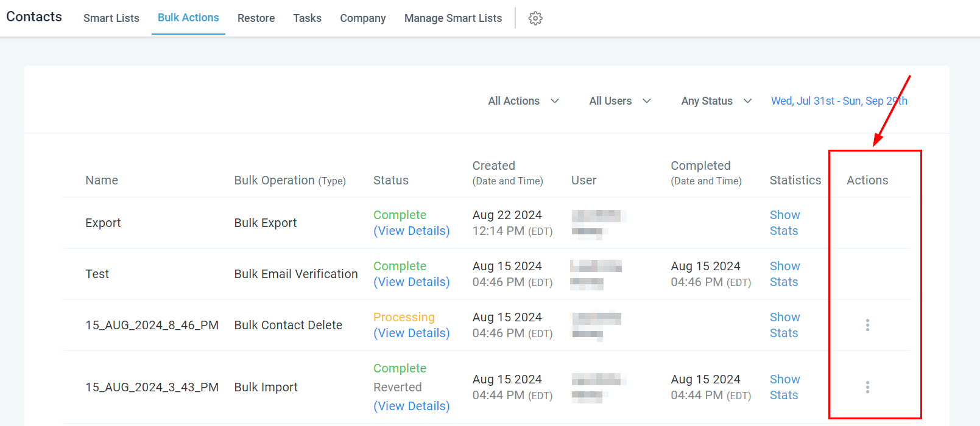
Task: Select the Export name cell
Action: tap(103, 223)
